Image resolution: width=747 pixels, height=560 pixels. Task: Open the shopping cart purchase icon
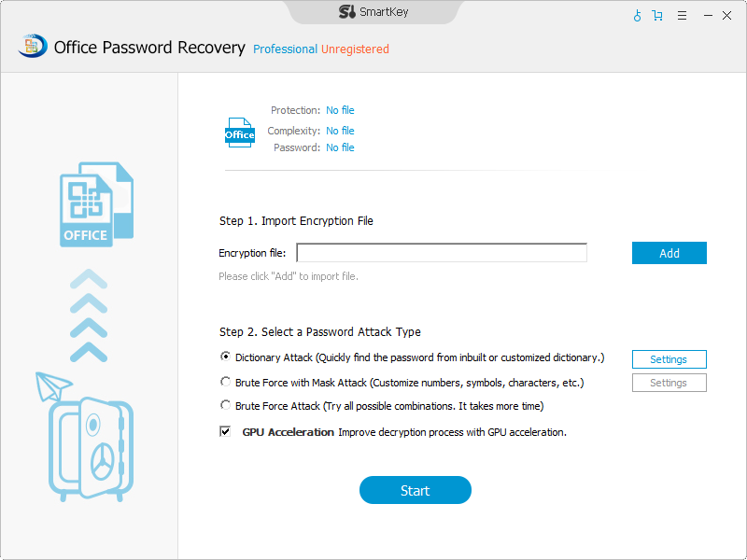point(657,16)
